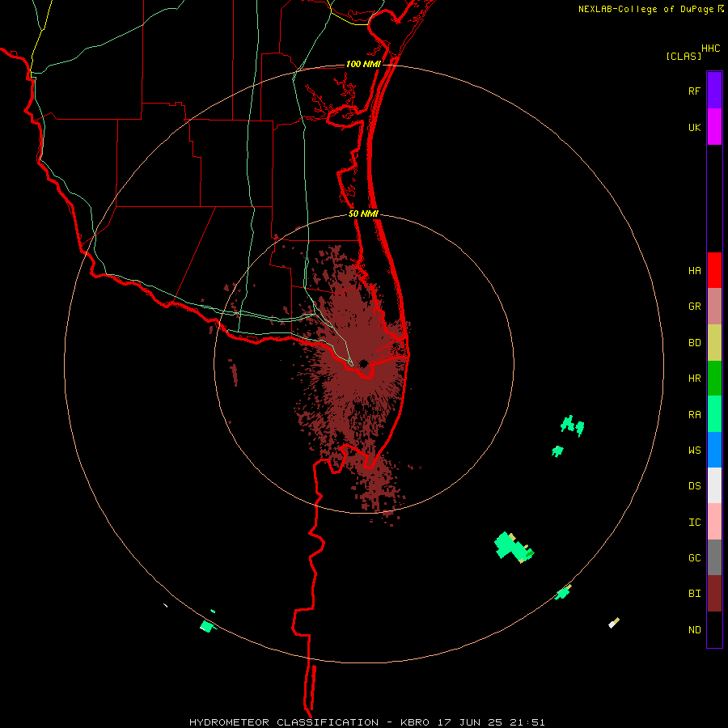Click the 50 NMI range ring label

point(363,214)
